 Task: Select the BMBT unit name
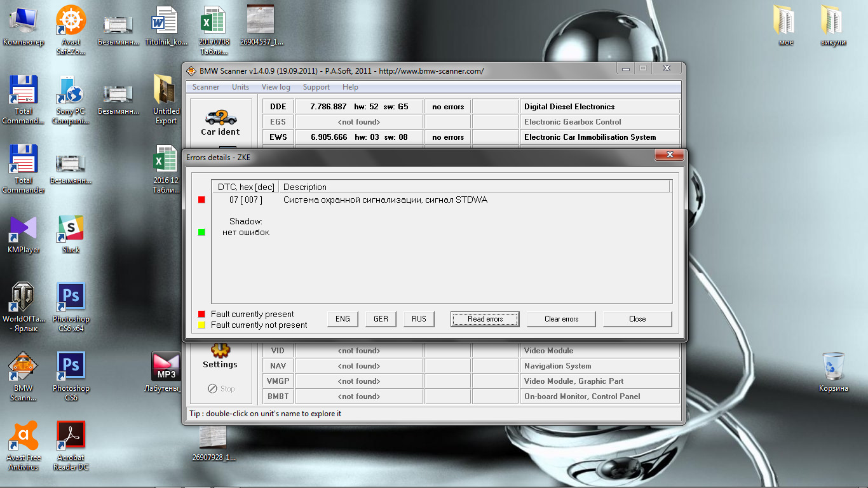[278, 396]
